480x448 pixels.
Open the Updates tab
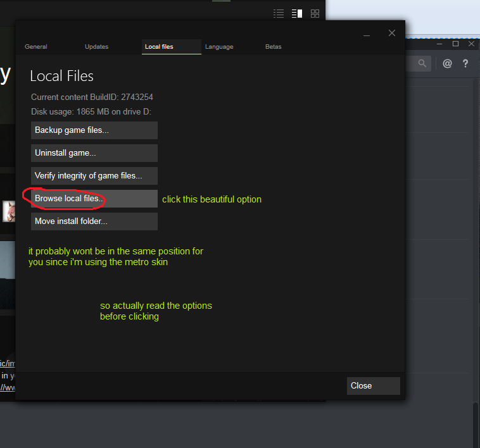coord(97,47)
